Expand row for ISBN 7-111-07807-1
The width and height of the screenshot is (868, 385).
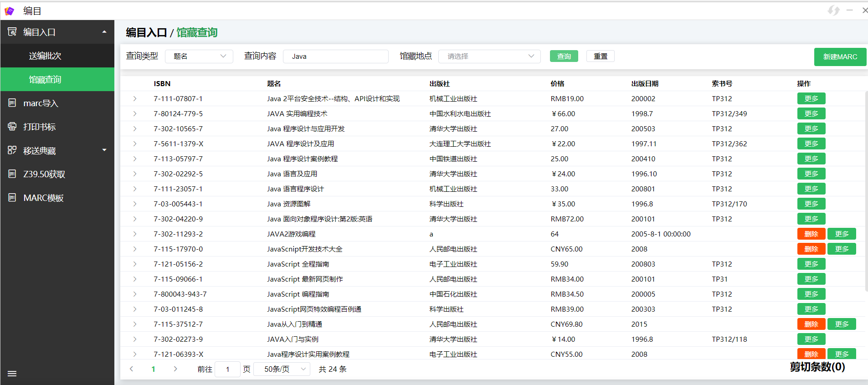[x=135, y=98]
